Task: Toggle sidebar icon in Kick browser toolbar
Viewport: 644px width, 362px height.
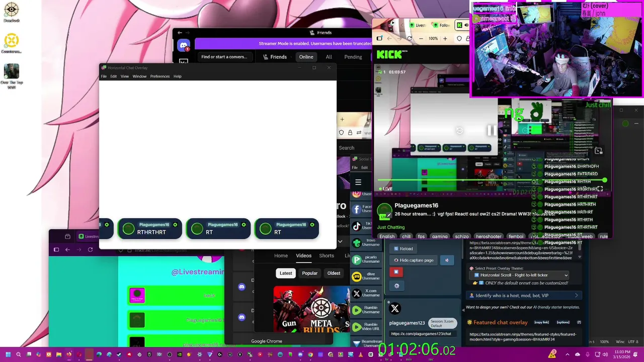Action: tap(379, 38)
